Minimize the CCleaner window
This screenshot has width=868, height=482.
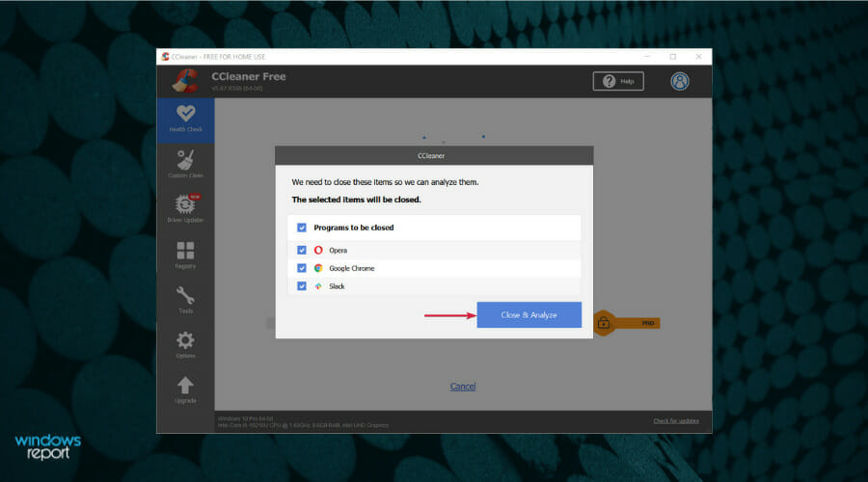[x=647, y=57]
